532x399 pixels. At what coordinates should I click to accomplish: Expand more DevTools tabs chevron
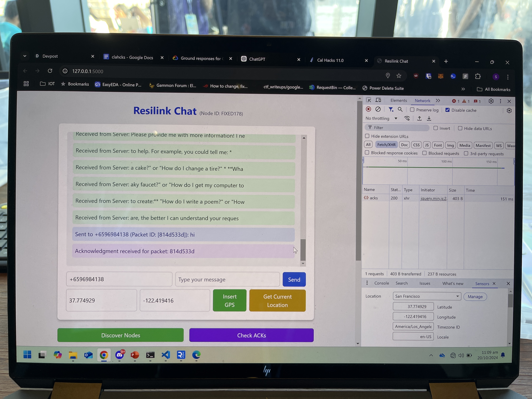(438, 101)
